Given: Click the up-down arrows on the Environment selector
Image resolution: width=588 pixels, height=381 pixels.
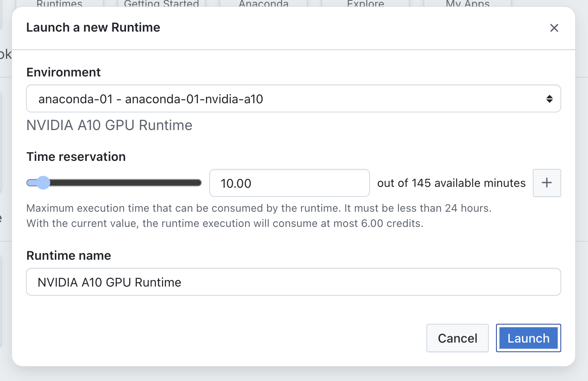Looking at the screenshot, I should tap(549, 98).
